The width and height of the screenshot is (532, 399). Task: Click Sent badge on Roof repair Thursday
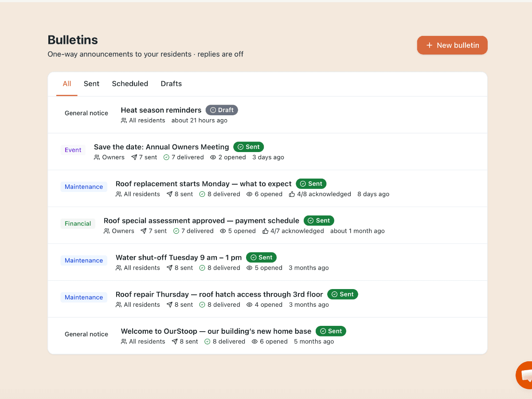tap(343, 294)
